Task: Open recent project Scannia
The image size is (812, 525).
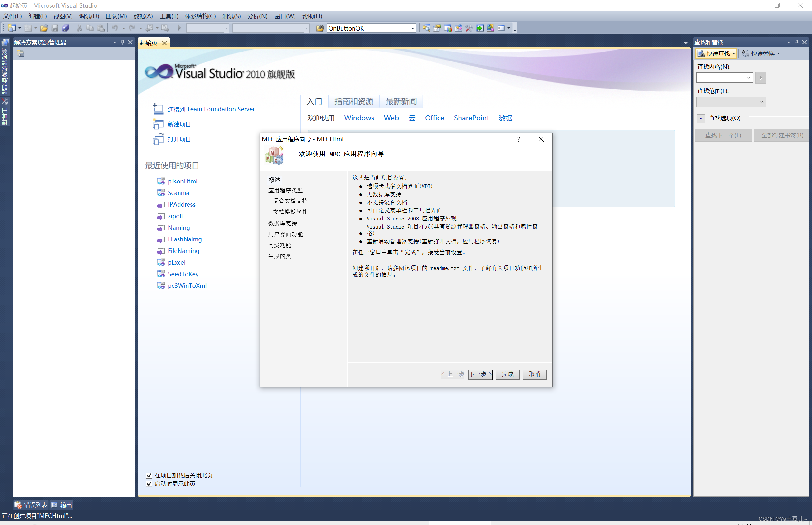Action: 178,193
